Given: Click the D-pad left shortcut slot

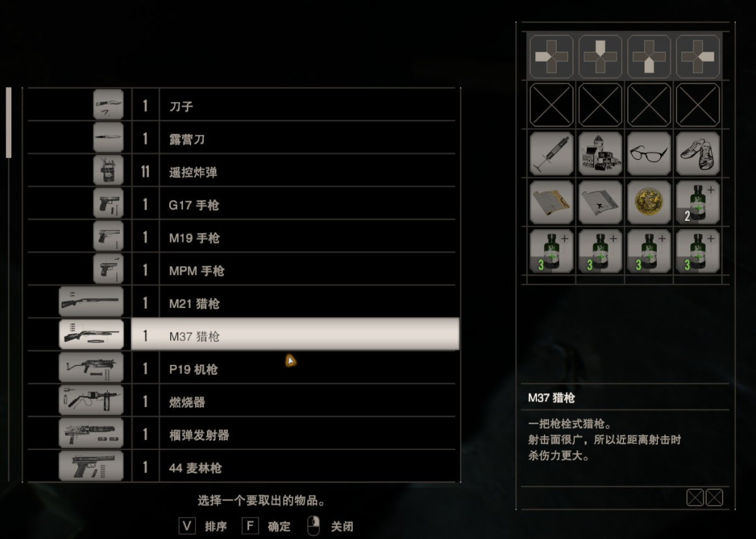Looking at the screenshot, I should point(551,56).
